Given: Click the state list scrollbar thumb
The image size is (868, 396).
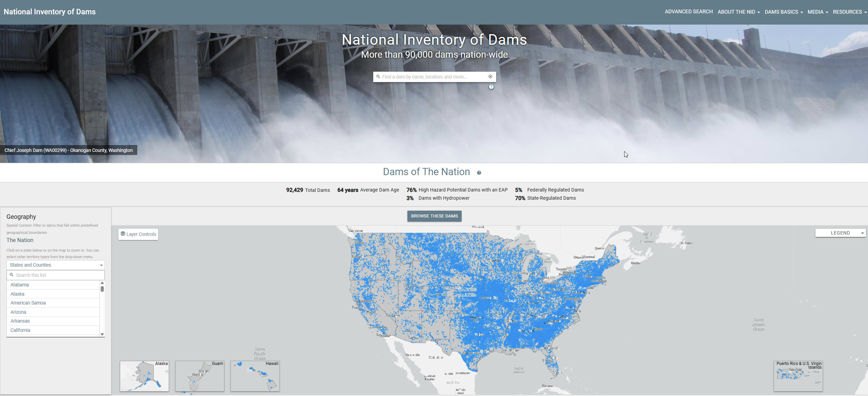Looking at the screenshot, I should pos(102,289).
